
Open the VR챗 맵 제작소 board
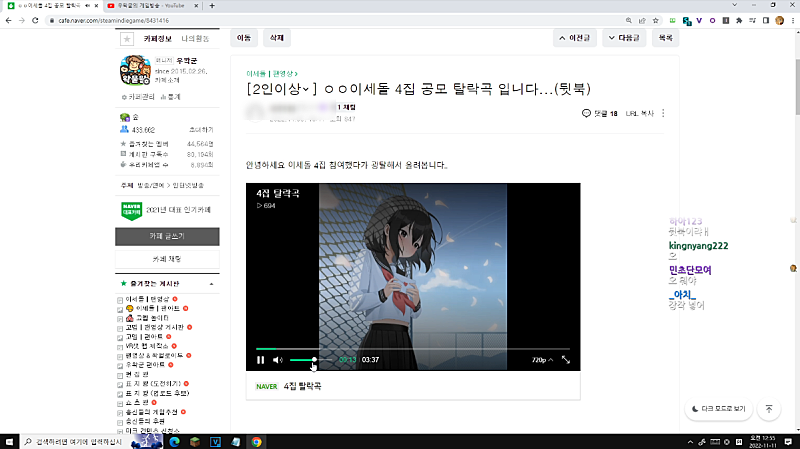click(x=147, y=346)
